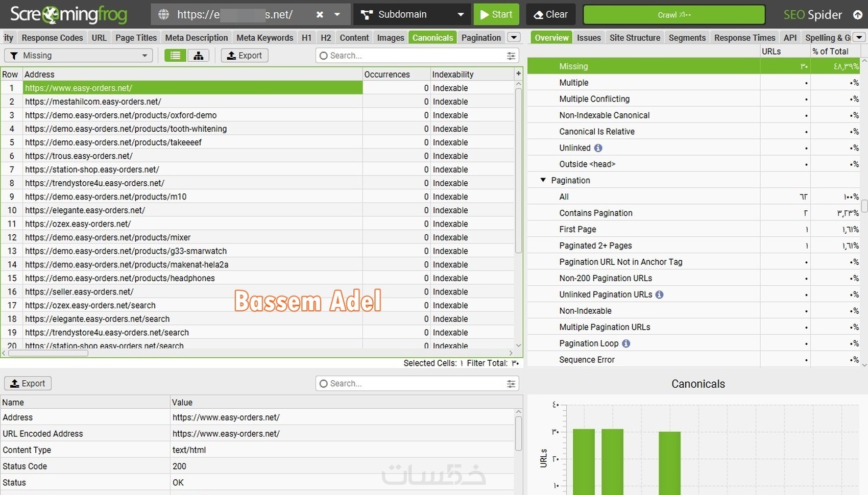This screenshot has height=495, width=868.
Task: Open the Segments tab
Action: point(687,37)
